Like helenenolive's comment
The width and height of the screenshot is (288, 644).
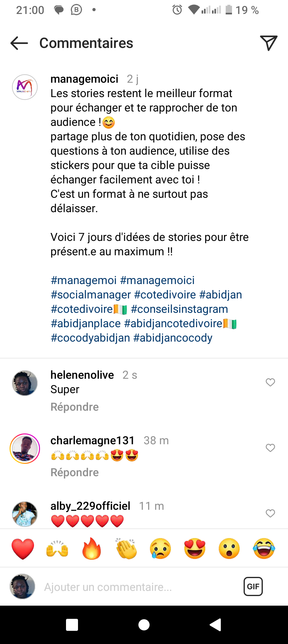pyautogui.click(x=270, y=382)
